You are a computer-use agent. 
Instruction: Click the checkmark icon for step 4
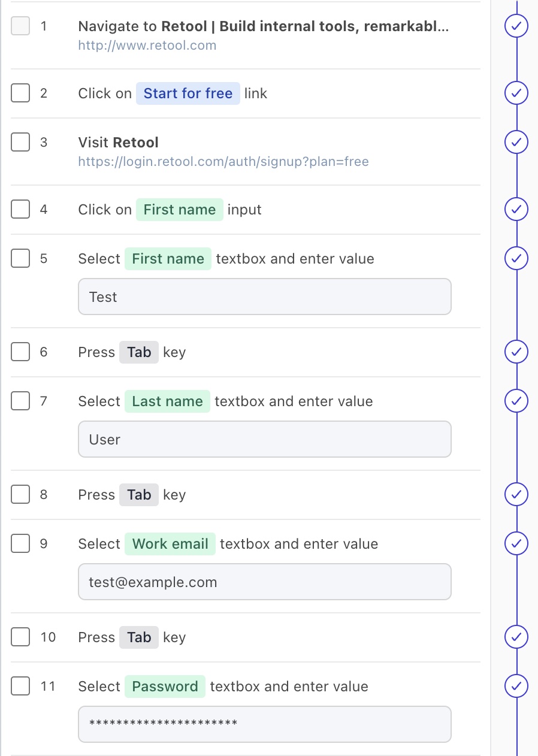516,210
